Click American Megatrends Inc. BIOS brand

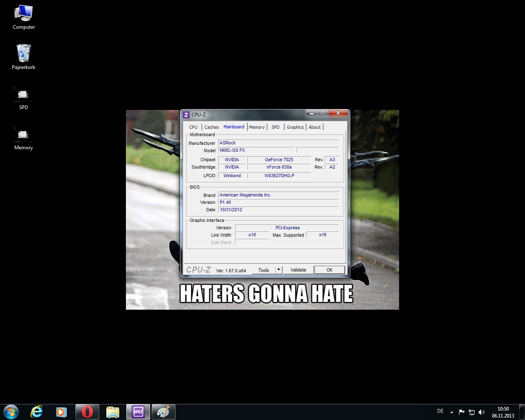[279, 195]
